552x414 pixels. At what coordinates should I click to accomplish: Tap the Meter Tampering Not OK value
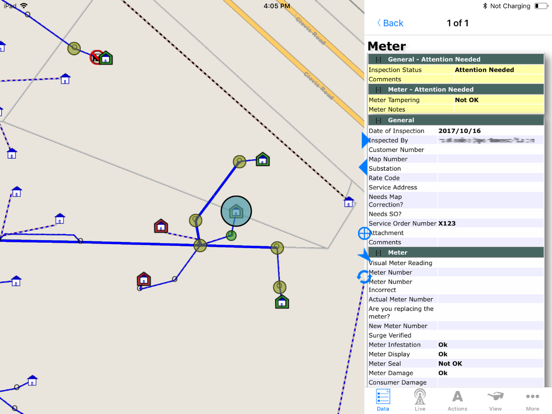(x=466, y=100)
